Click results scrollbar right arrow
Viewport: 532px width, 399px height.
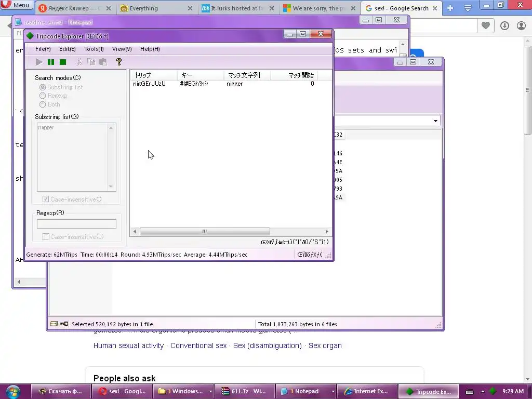click(327, 231)
